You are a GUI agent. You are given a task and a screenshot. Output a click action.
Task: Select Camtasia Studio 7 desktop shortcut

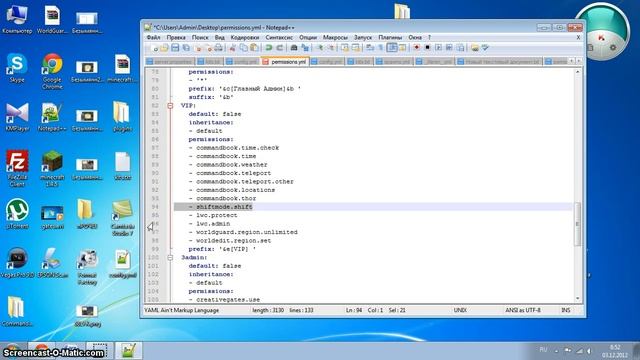(122, 218)
